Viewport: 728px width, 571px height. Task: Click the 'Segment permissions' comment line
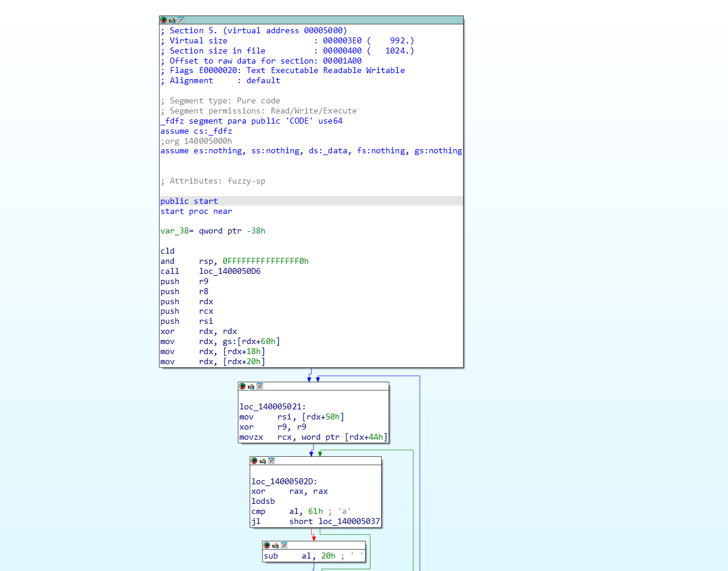point(258,111)
